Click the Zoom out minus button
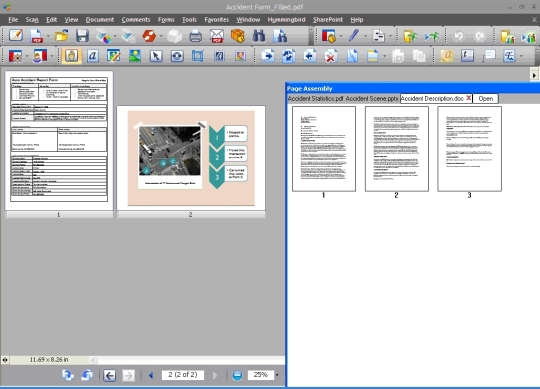The image size is (540, 389). pos(237,375)
